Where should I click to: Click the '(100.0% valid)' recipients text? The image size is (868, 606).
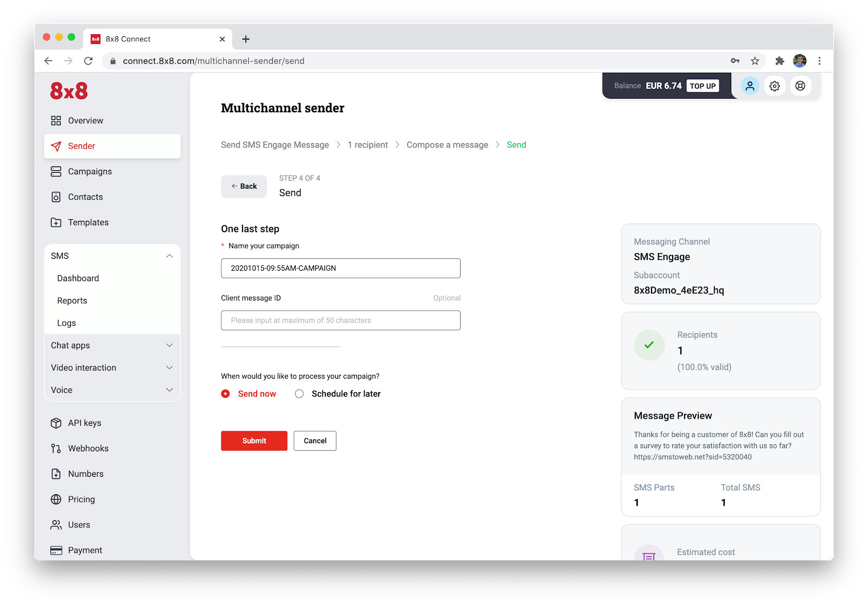[704, 367]
